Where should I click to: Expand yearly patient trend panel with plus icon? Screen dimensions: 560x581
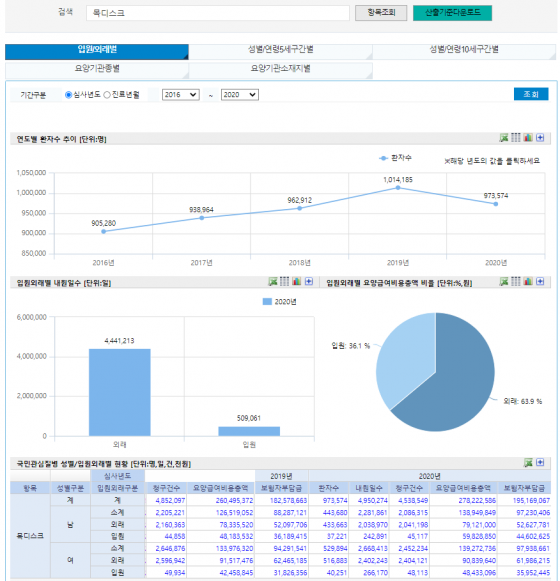tap(540, 138)
